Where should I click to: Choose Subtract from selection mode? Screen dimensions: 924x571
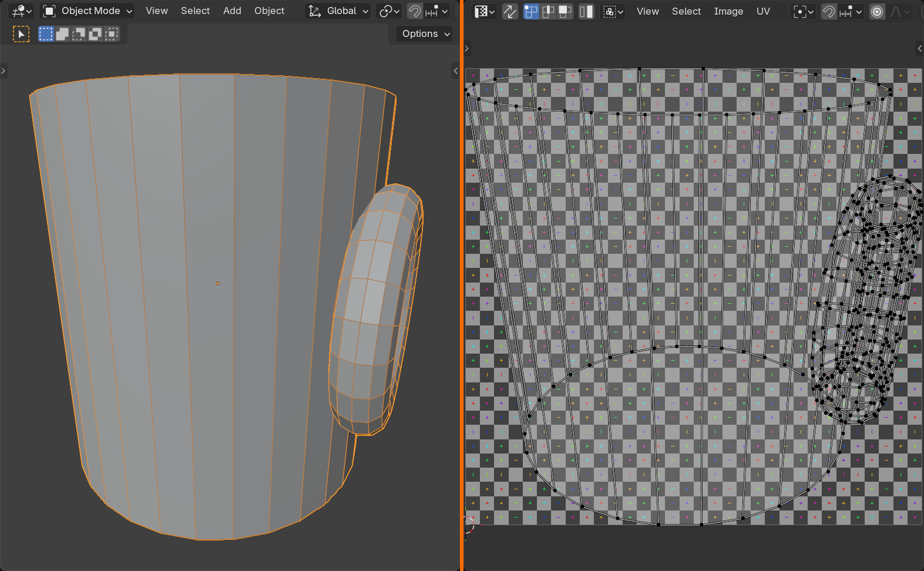(x=79, y=34)
